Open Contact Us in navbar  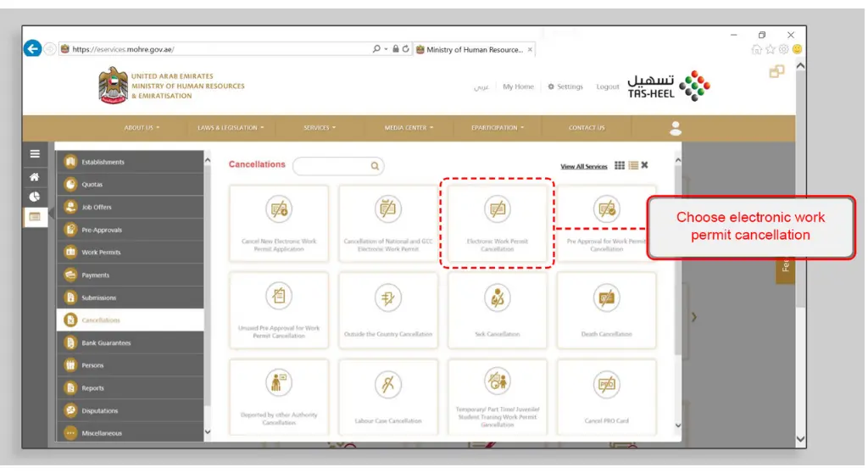[587, 128]
